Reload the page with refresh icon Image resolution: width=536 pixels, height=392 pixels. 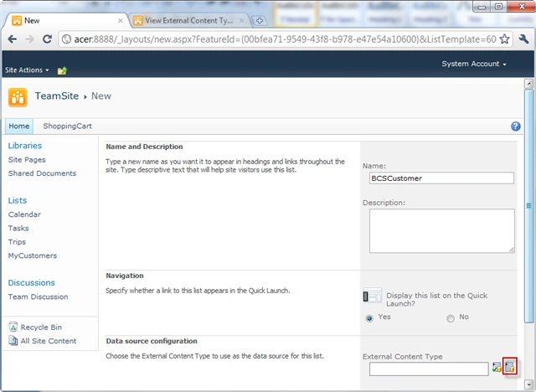(x=47, y=39)
